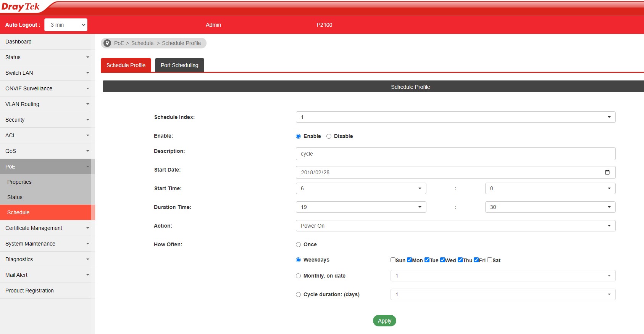Click the Description text field
644x334 pixels.
455,154
